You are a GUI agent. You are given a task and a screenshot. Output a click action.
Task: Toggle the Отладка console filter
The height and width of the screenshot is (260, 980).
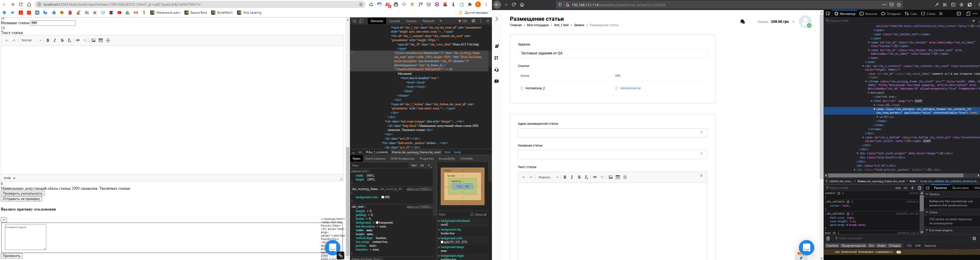coord(895,246)
